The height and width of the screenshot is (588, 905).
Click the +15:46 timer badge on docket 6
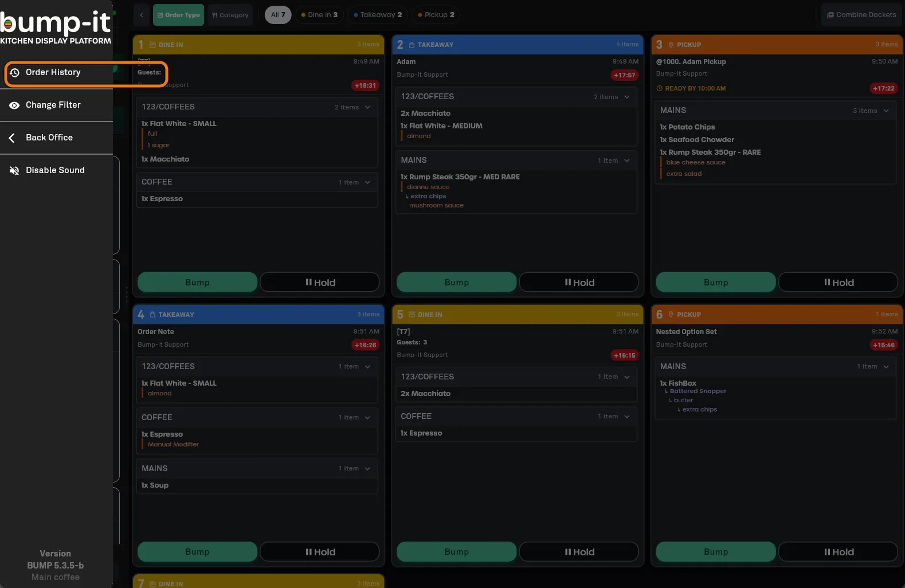click(x=883, y=345)
